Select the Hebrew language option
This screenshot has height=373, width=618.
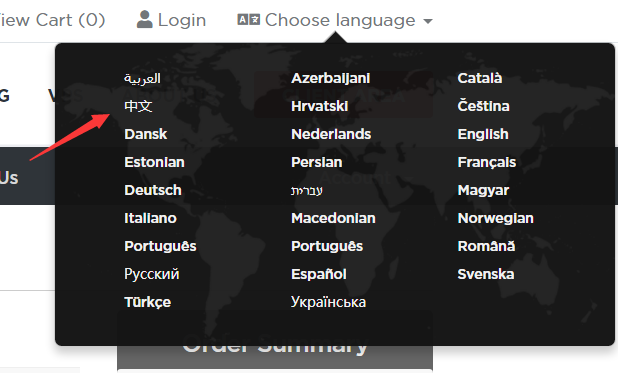[x=307, y=190]
